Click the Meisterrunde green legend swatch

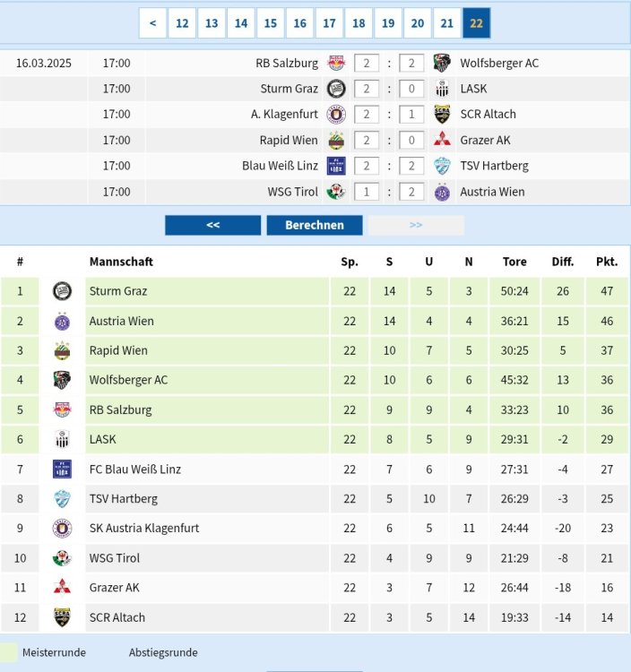9,652
